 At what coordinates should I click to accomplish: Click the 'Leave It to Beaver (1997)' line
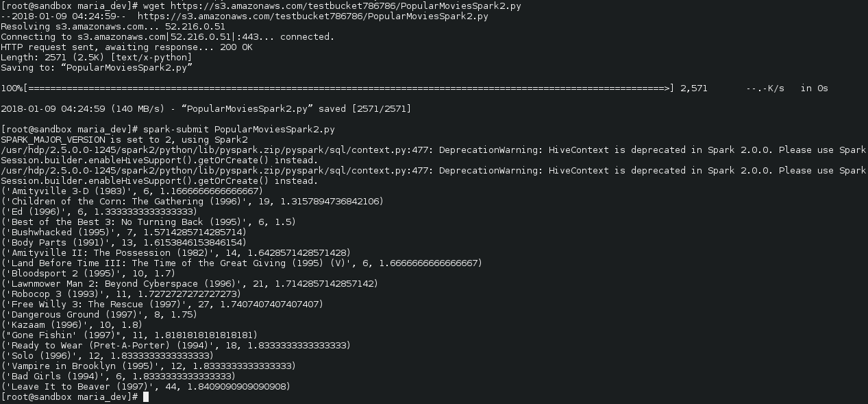(x=146, y=387)
